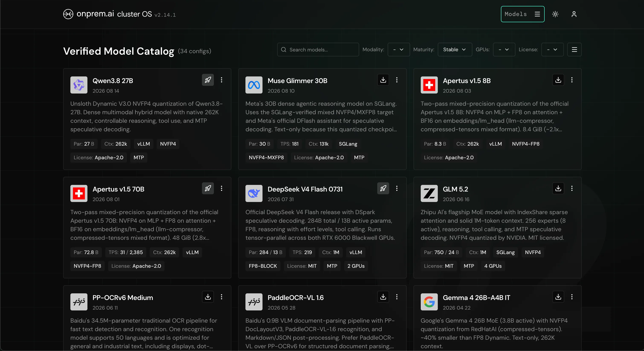Open more options for PaddleOCR-VL 1.6
The height and width of the screenshot is (351, 644).
point(397,297)
